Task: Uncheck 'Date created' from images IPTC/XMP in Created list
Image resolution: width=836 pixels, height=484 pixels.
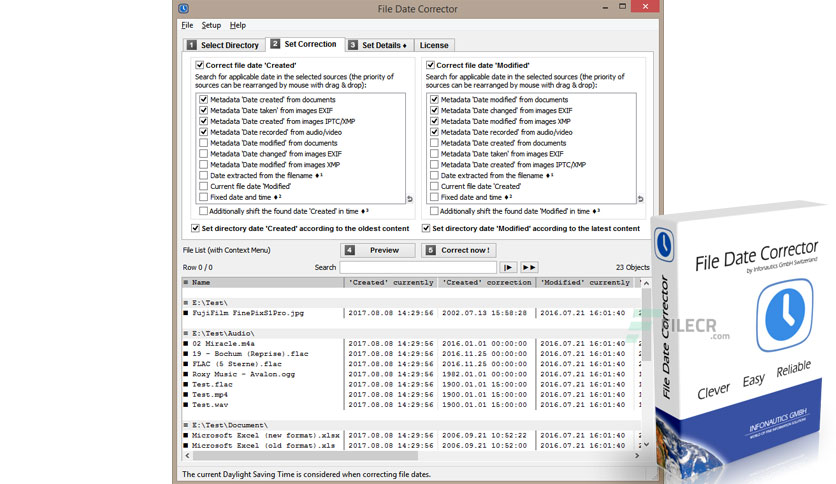Action: [x=203, y=121]
